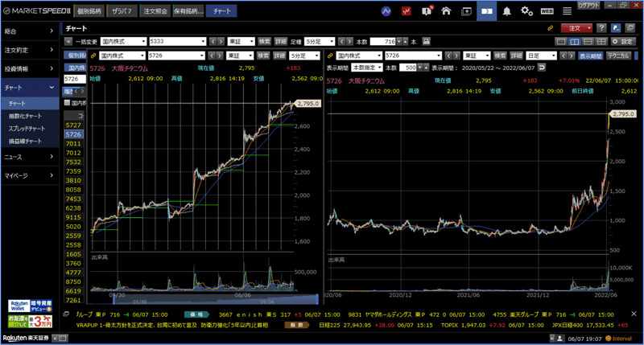
Task: Open 本数指定 period type dropdown
Action: tap(367, 68)
